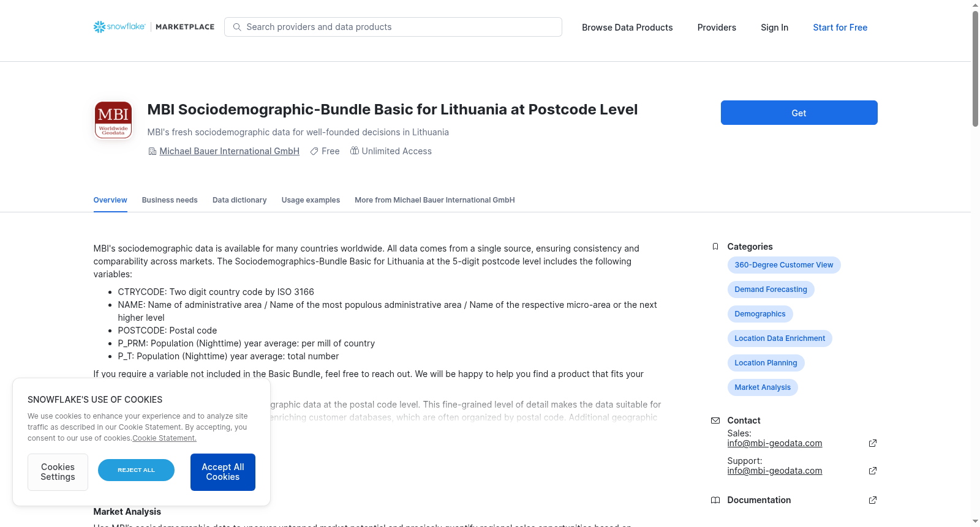Open Sales email external link icon
Image resolution: width=980 pixels, height=527 pixels.
tap(873, 443)
